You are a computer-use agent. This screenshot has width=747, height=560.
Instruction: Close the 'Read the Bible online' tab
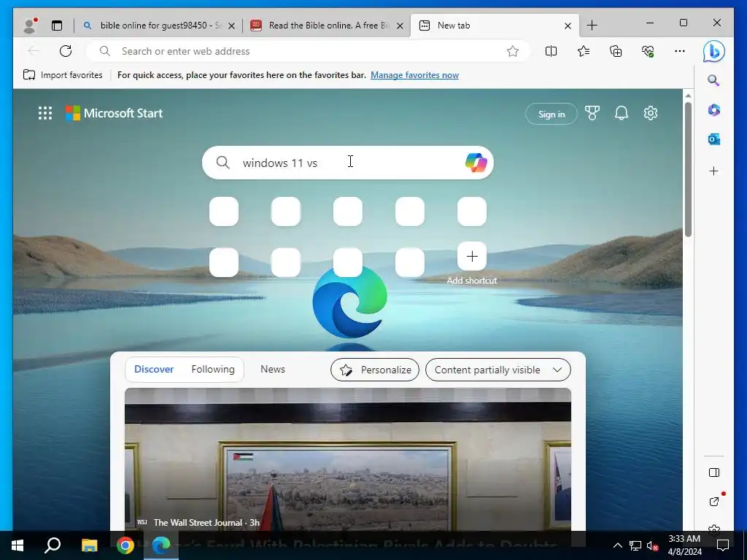click(x=400, y=26)
